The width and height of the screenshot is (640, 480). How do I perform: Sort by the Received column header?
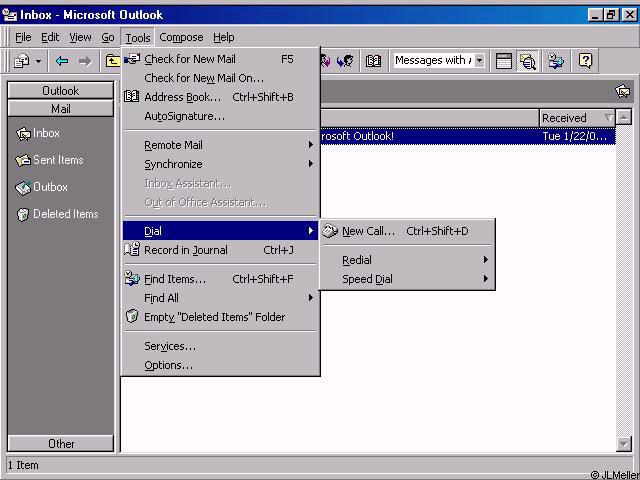pyautogui.click(x=577, y=118)
